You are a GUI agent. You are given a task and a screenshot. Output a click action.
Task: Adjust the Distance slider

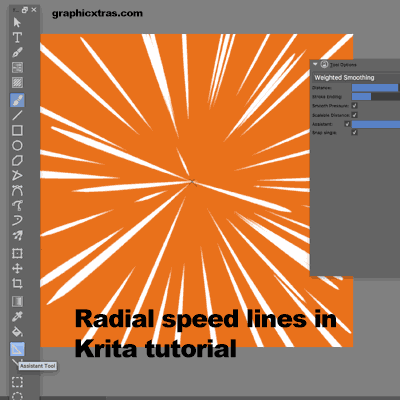[376, 88]
